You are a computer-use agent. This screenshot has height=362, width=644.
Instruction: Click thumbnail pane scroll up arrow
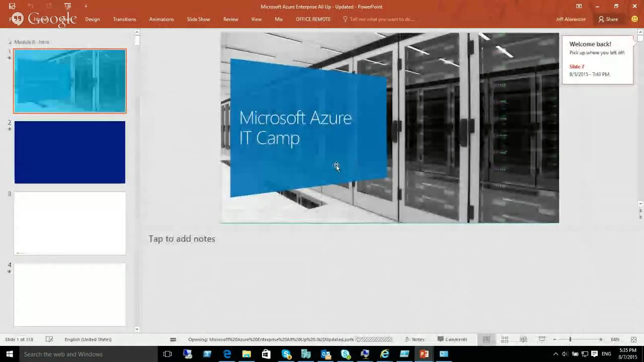pyautogui.click(x=137, y=32)
